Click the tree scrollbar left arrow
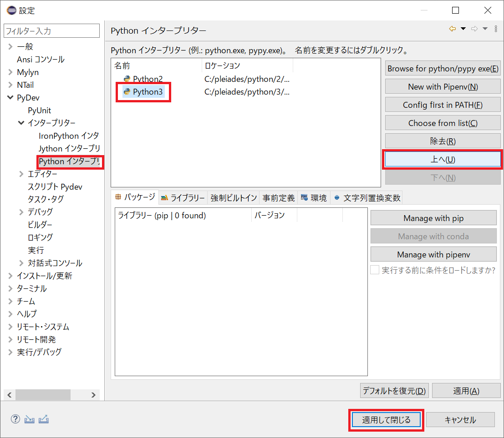This screenshot has width=504, height=438. click(x=9, y=395)
